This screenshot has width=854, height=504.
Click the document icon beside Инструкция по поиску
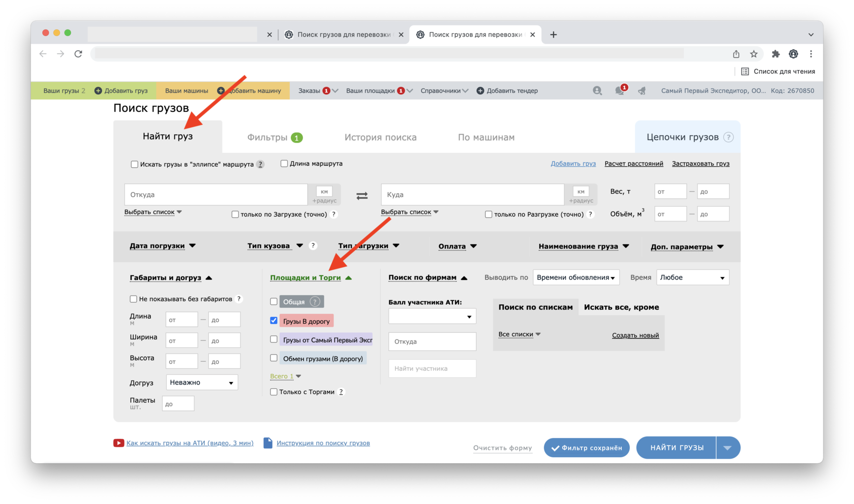(268, 443)
